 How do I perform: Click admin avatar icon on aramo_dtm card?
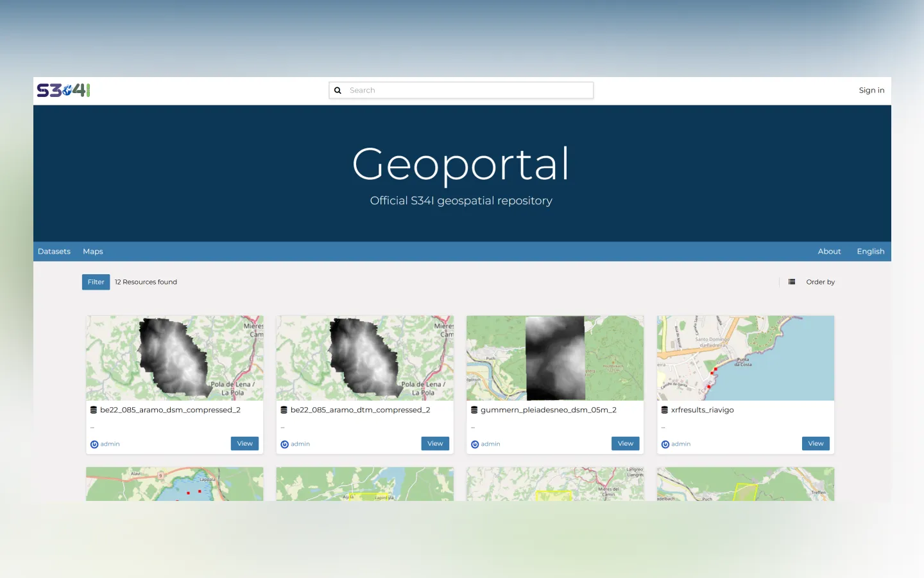click(284, 444)
